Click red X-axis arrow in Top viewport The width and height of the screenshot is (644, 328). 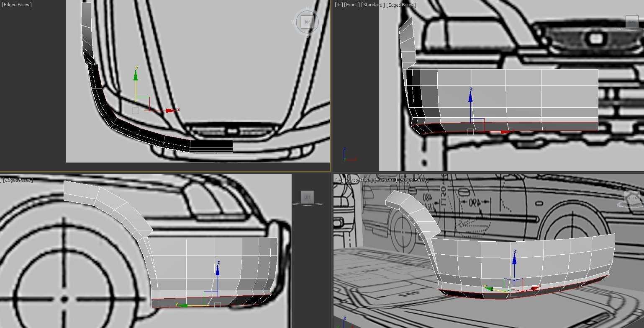(x=170, y=111)
